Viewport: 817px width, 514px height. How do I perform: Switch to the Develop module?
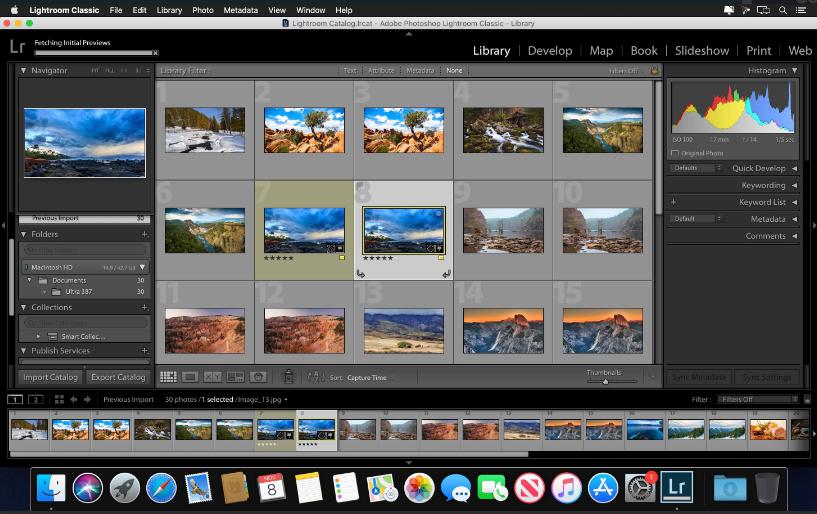pos(550,51)
